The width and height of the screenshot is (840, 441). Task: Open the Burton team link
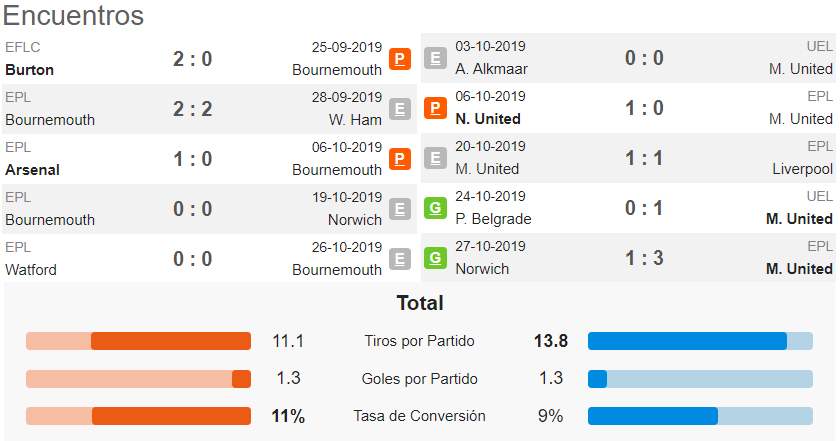(29, 70)
